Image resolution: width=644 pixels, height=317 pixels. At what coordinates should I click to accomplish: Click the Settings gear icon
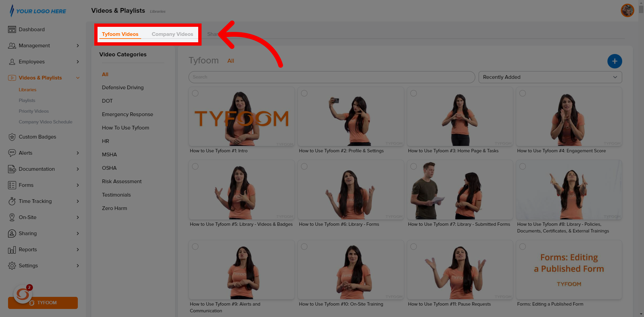point(12,266)
